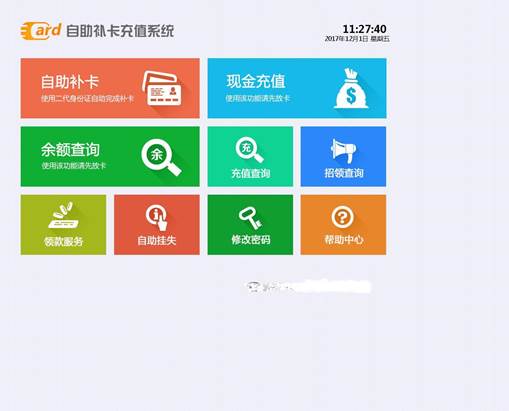Click the subtitle under 现金充值

click(258, 98)
